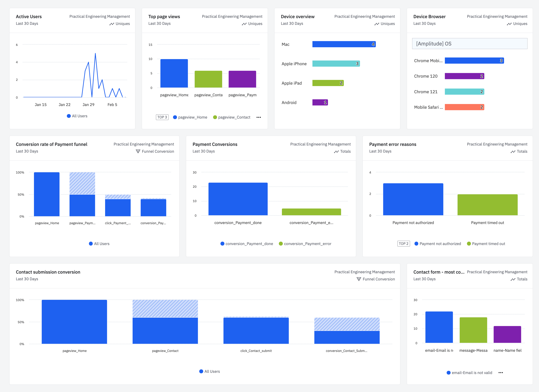The width and height of the screenshot is (539, 392).
Task: Click the Uniques trend icon in Active Users
Action: click(112, 24)
